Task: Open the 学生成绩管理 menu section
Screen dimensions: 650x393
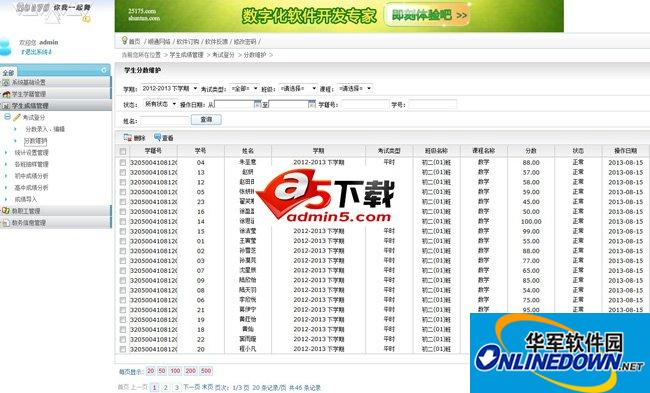Action: (x=56, y=106)
